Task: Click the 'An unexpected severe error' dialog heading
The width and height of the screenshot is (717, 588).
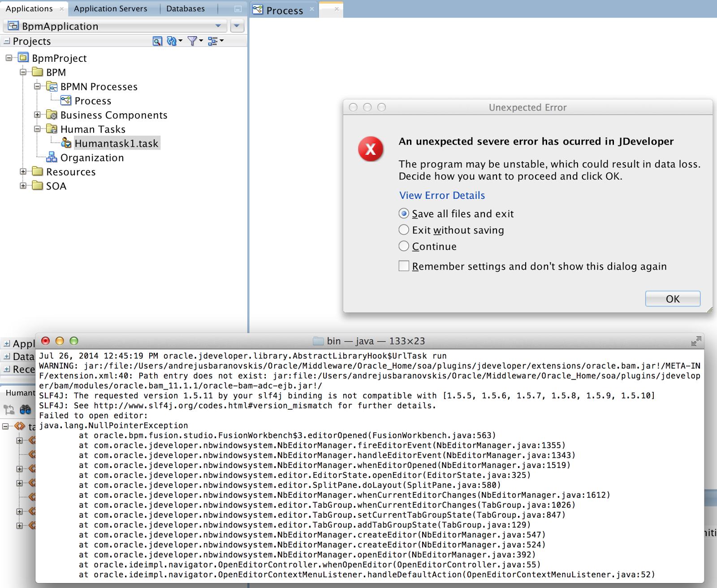Action: (536, 142)
